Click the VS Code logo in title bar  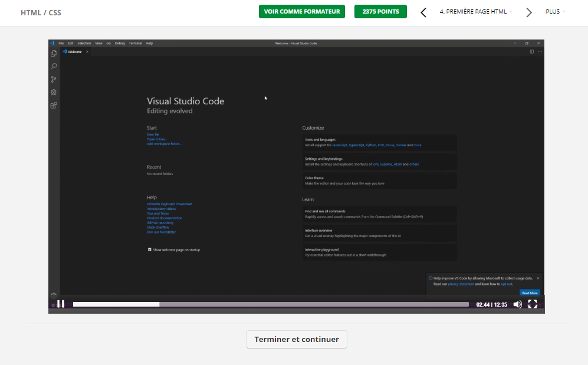[x=52, y=43]
